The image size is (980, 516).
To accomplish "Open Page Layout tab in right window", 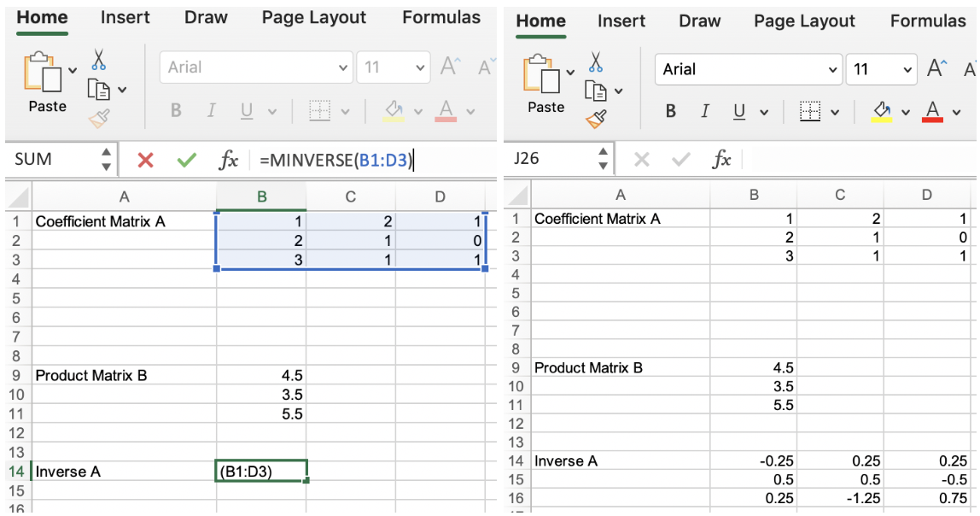I will [804, 21].
